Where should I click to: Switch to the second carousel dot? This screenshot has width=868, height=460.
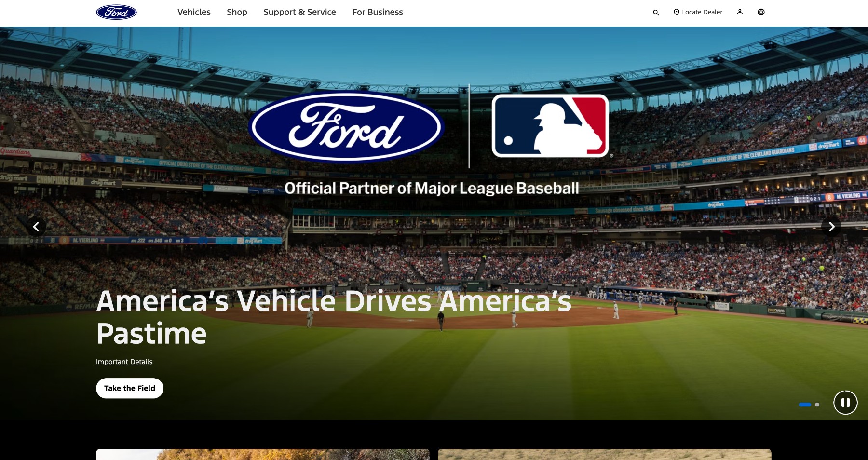tap(817, 405)
